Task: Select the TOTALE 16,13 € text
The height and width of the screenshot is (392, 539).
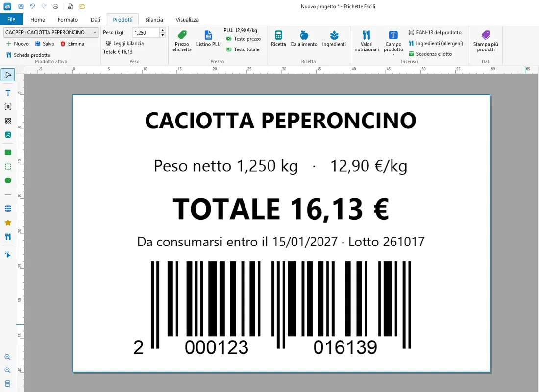Action: pyautogui.click(x=280, y=209)
